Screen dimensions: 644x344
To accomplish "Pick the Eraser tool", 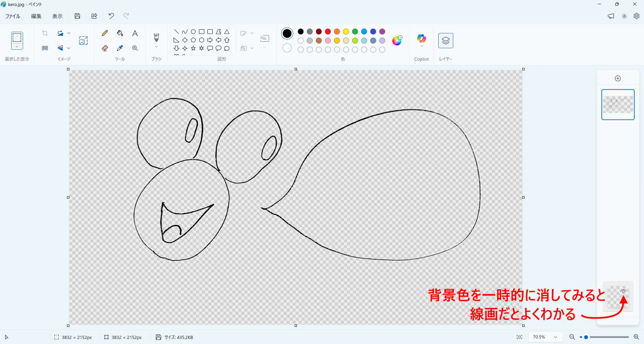I will point(105,48).
